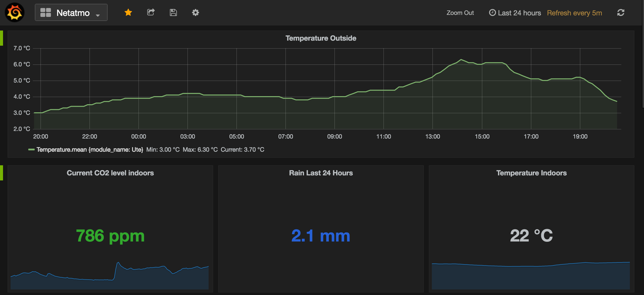Image resolution: width=644 pixels, height=295 pixels.
Task: Open the Temperature Outside panel title menu
Action: (321, 38)
